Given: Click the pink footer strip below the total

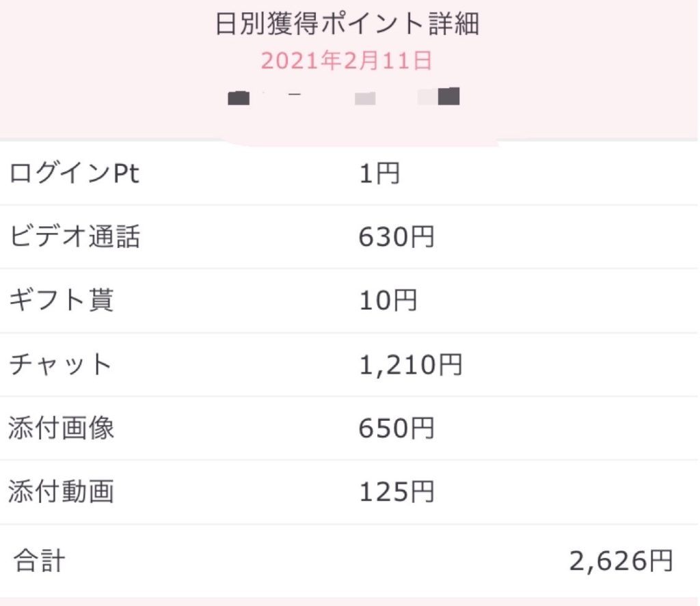Looking at the screenshot, I should coord(350,601).
